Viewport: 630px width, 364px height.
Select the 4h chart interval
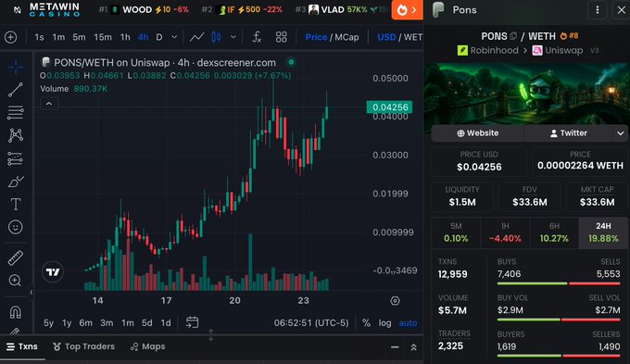(x=143, y=37)
